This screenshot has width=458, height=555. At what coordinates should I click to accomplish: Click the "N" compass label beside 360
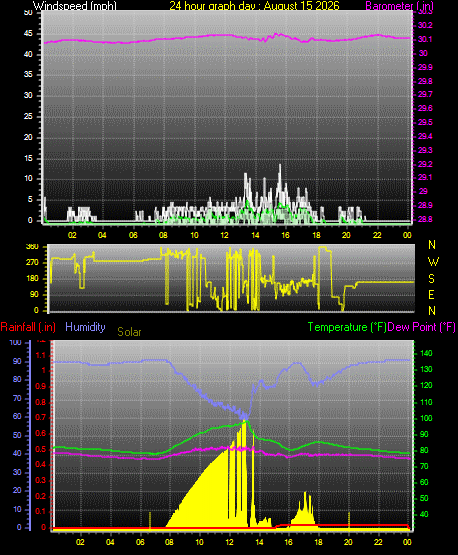pos(432,245)
